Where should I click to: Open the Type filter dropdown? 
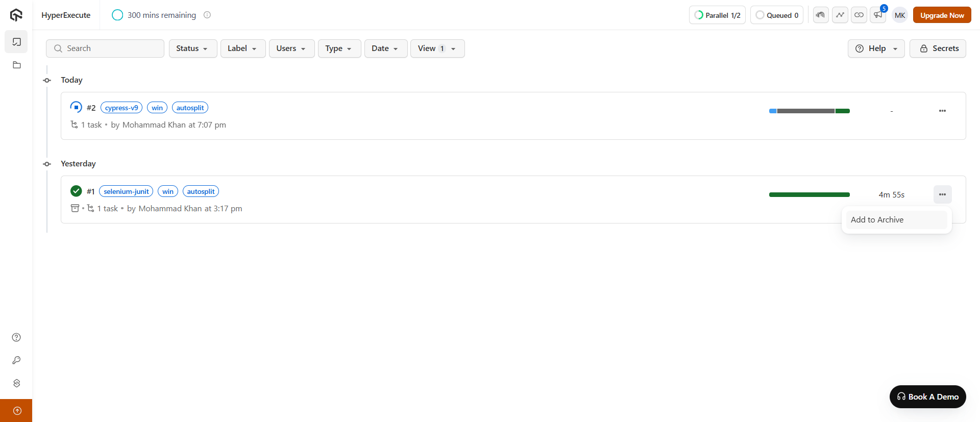click(339, 48)
